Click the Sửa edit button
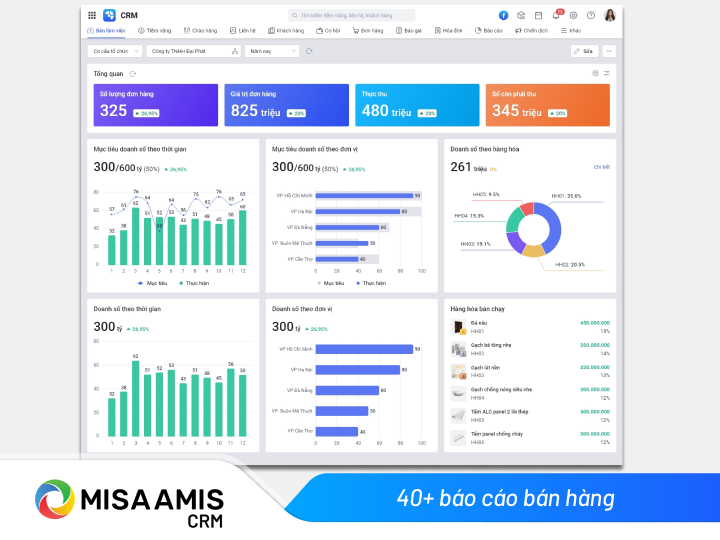Image resolution: width=720 pixels, height=540 pixels. pos(584,51)
